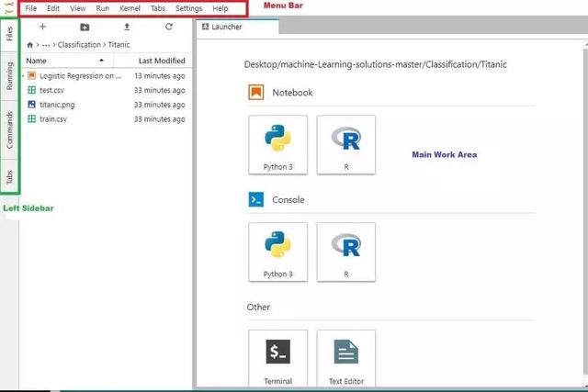The image size is (588, 392).
Task: Open the Help menu
Action: [x=220, y=8]
